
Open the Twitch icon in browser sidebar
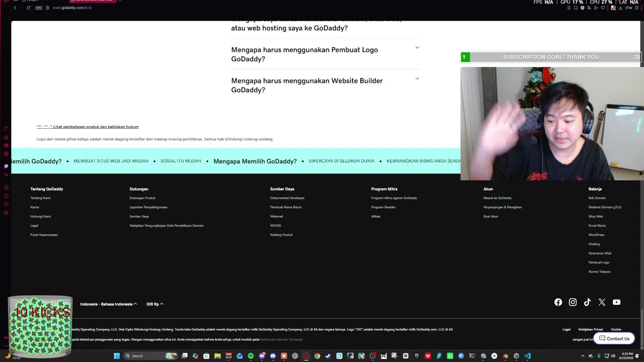click(x=6, y=166)
